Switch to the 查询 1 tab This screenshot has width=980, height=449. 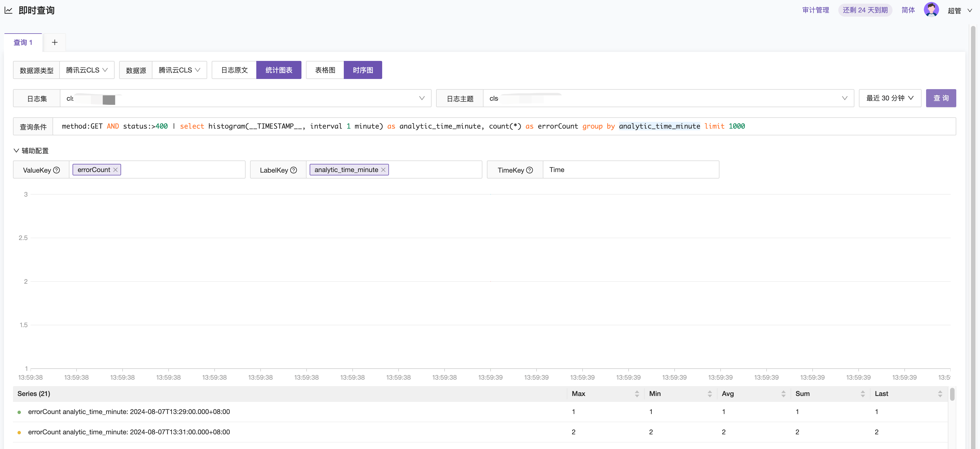point(23,42)
